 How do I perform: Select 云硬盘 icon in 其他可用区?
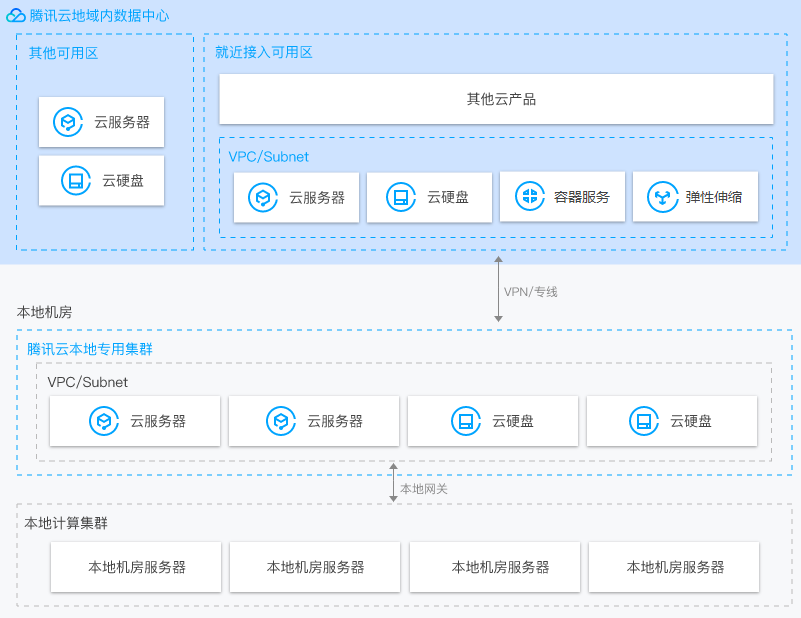76,180
